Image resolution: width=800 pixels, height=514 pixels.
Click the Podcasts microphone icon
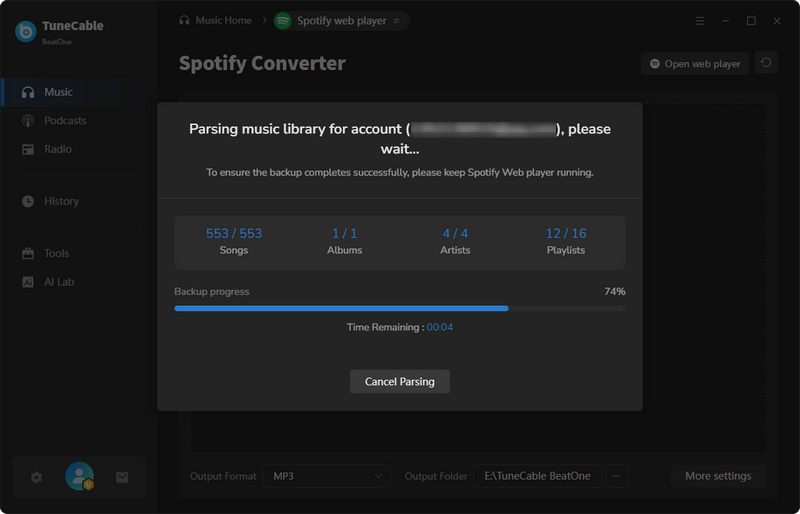(28, 121)
